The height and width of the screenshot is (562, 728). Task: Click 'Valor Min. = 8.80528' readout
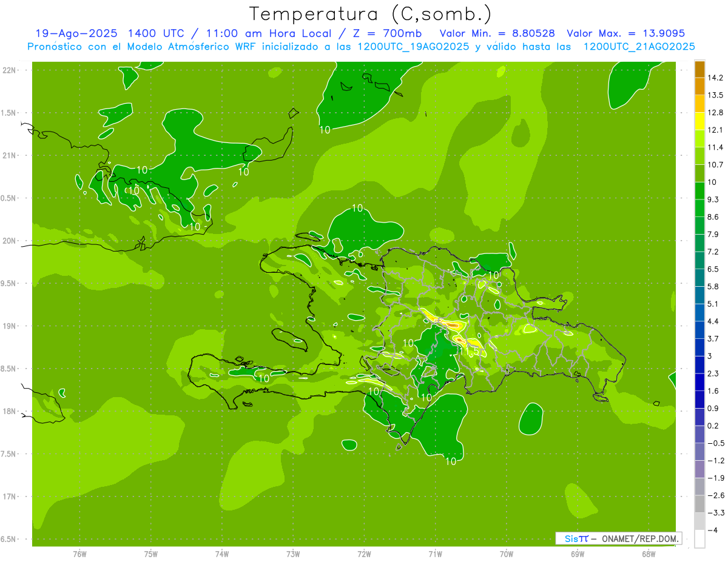click(x=497, y=33)
